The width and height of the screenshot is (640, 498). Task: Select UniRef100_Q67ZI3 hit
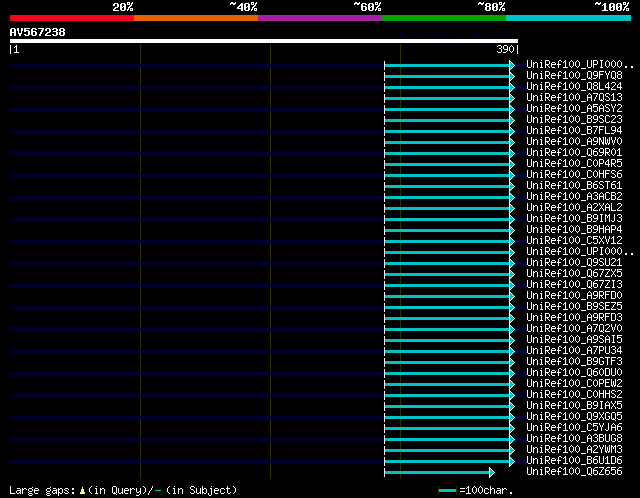click(574, 285)
